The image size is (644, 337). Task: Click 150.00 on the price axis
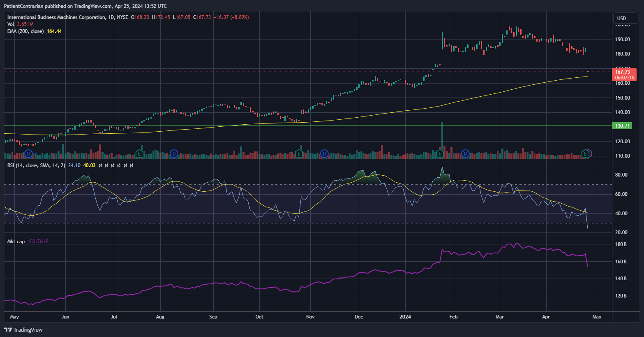point(623,98)
